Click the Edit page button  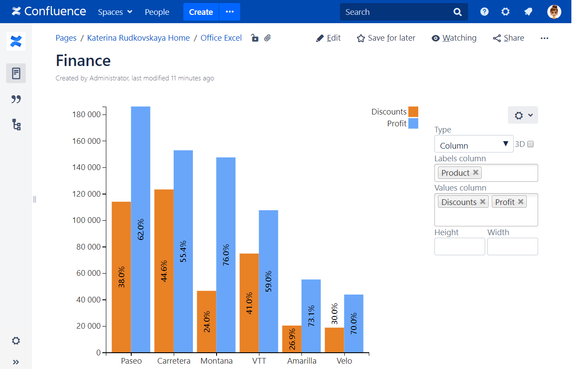pyautogui.click(x=328, y=38)
